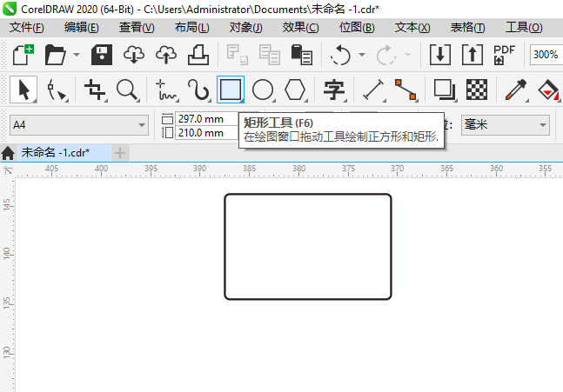Screen dimensions: 563x392
Task: Click the plus button to add new document tab
Action: coord(119,153)
